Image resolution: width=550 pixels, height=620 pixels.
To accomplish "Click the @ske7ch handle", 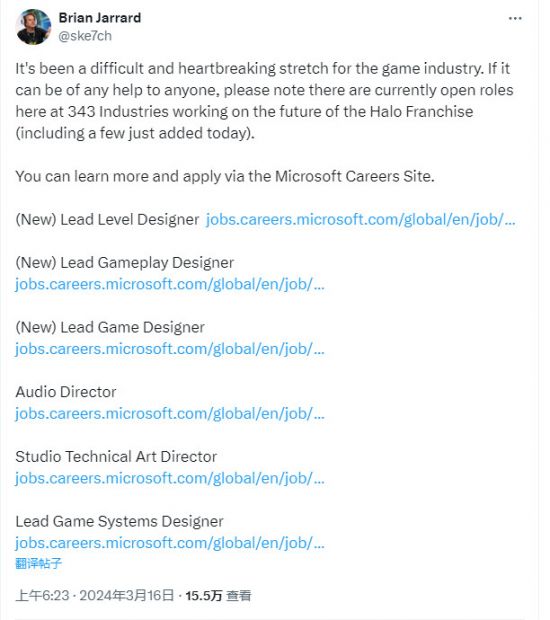I will point(85,36).
